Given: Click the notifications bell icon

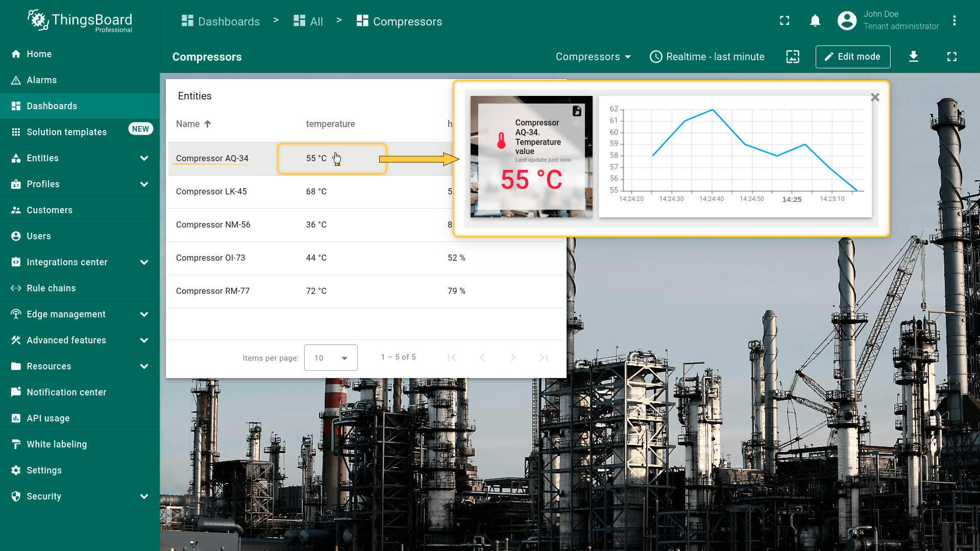Looking at the screenshot, I should [815, 21].
